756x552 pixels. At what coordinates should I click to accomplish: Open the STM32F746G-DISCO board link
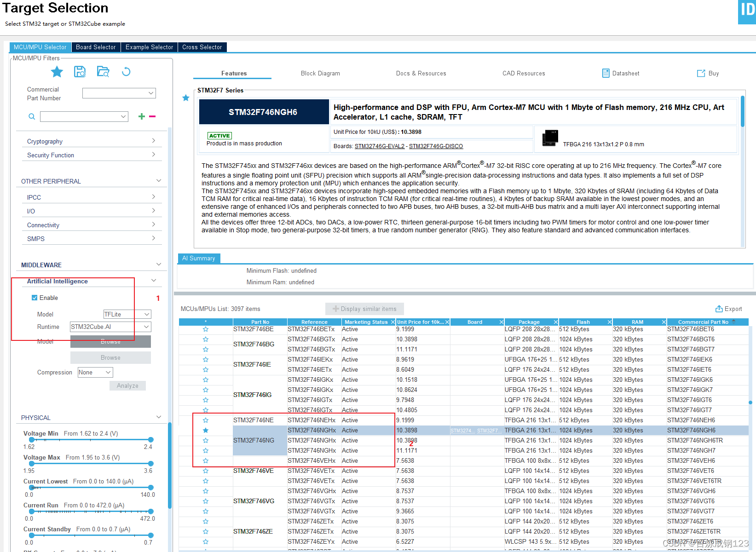436,146
